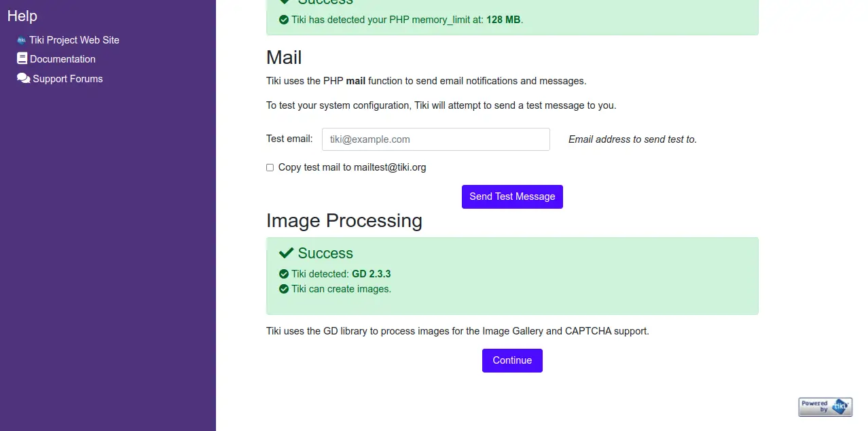
Task: Click the chat bubbles icon beside Support Forums
Action: coord(24,78)
